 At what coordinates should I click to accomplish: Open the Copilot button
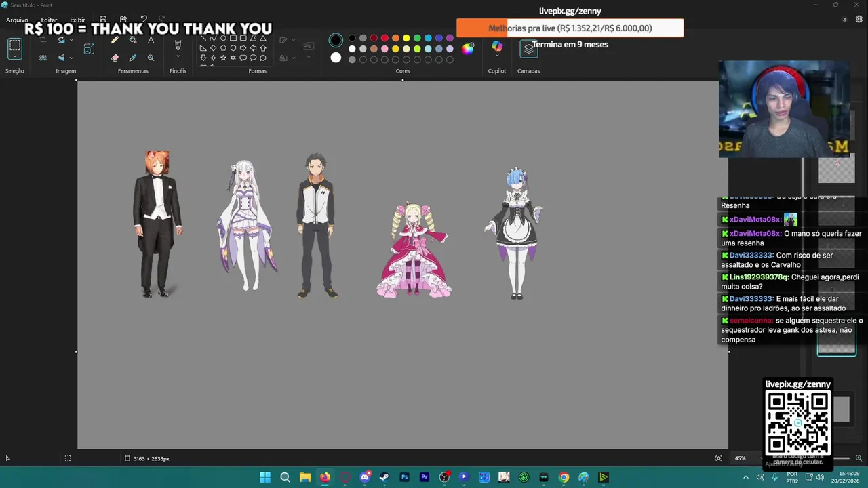[x=497, y=47]
